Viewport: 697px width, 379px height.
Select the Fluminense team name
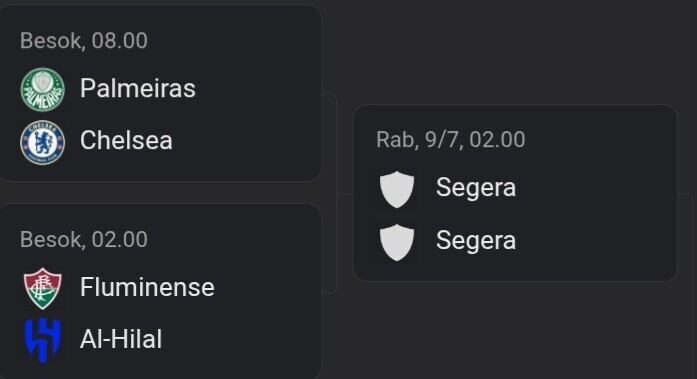(x=147, y=287)
